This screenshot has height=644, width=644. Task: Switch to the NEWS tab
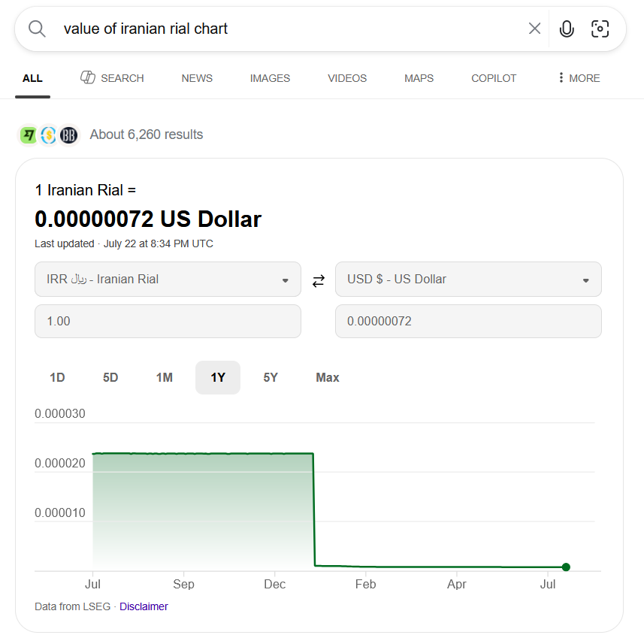click(197, 78)
